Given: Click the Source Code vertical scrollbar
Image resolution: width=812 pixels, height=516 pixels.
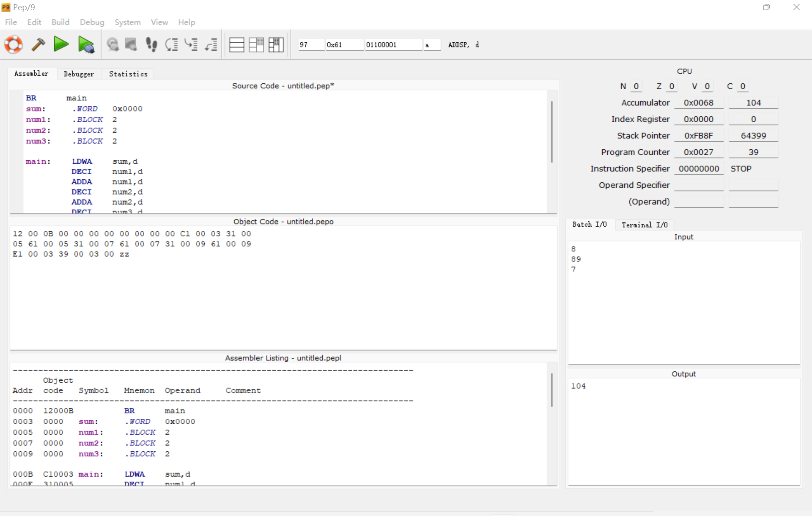Looking at the screenshot, I should [551, 132].
